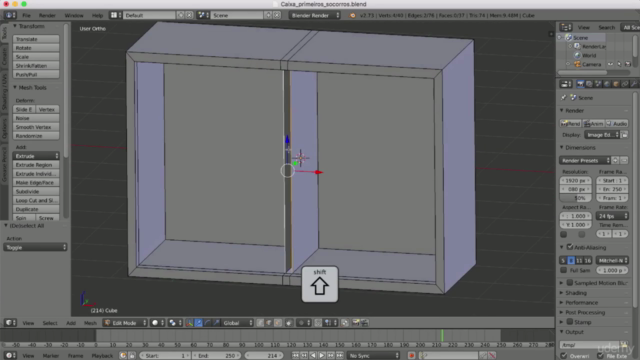Screen dimensions: 640x360
Task: Click the OpenGL render animation icon
Action: point(364,322)
